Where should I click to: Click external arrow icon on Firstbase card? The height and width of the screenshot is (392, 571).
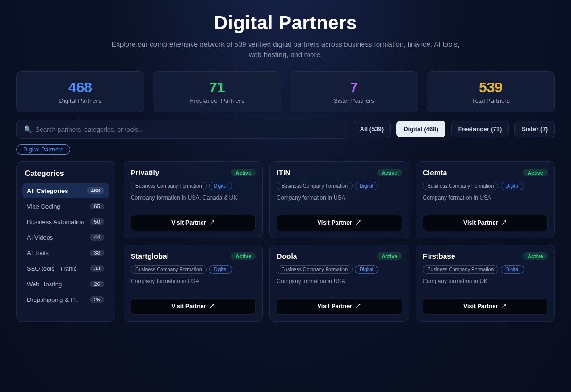[x=504, y=306]
